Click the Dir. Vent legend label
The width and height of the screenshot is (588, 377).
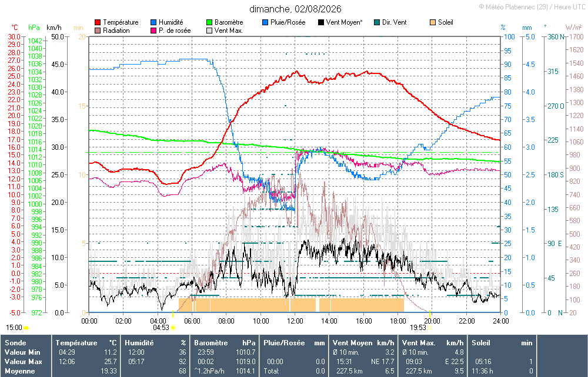pos(394,22)
